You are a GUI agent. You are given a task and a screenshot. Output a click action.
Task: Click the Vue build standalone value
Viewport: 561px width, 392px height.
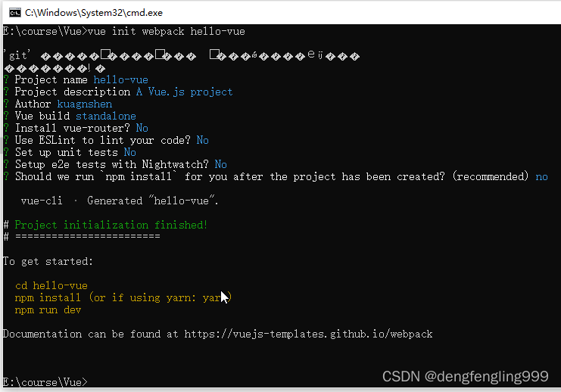(106, 117)
